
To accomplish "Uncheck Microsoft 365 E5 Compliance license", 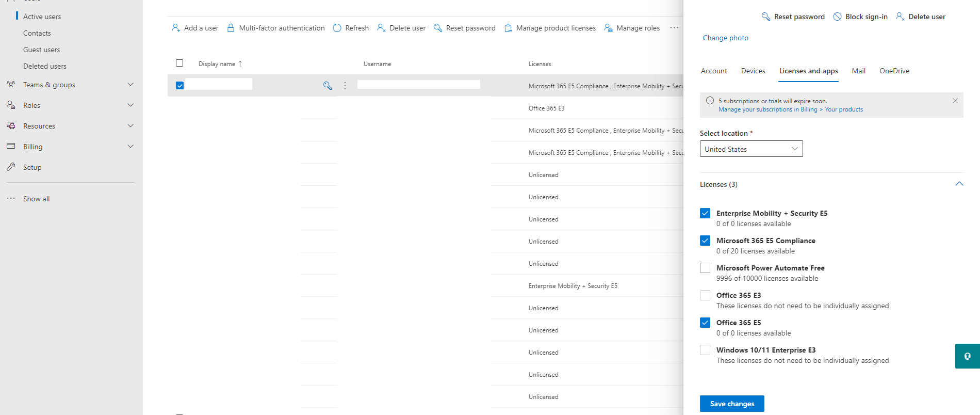I will tap(705, 241).
